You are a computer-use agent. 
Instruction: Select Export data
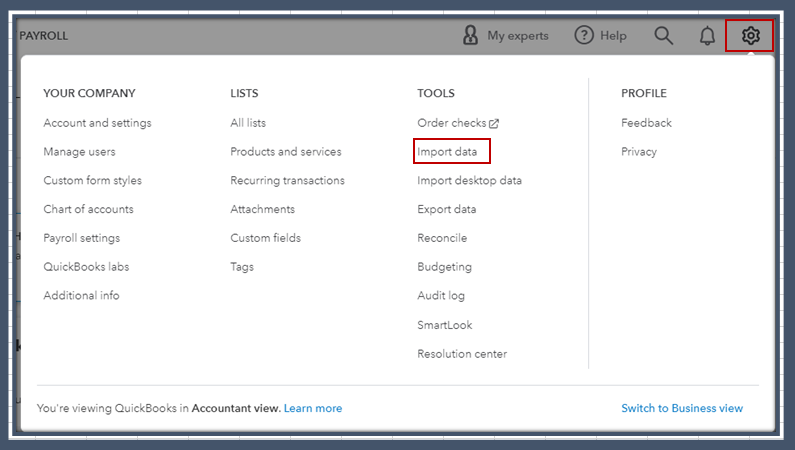click(x=447, y=209)
